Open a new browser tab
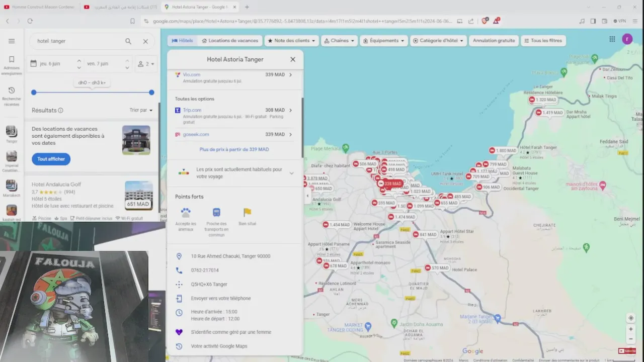The height and width of the screenshot is (362, 644). [247, 7]
